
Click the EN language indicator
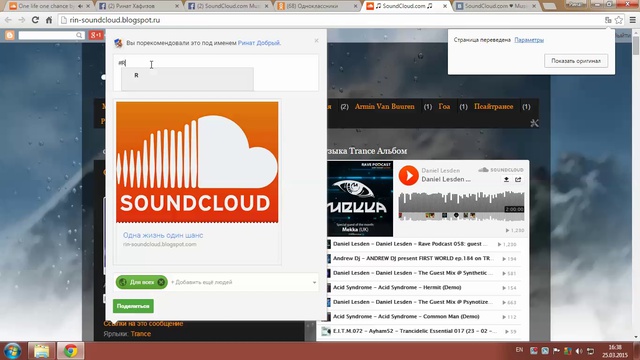pyautogui.click(x=519, y=350)
